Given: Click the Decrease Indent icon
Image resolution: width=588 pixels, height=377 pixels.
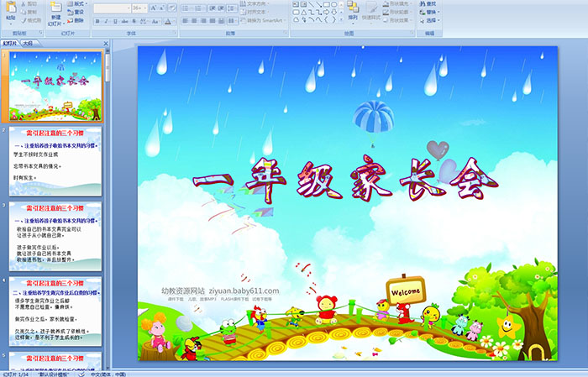Looking at the screenshot, I should pyautogui.click(x=213, y=8).
